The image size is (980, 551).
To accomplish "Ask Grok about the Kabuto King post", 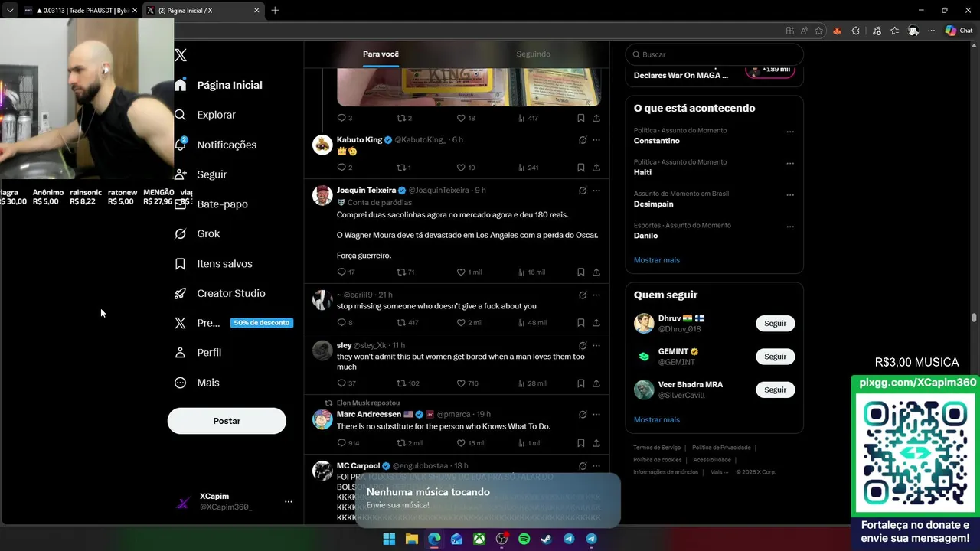I will 583,140.
